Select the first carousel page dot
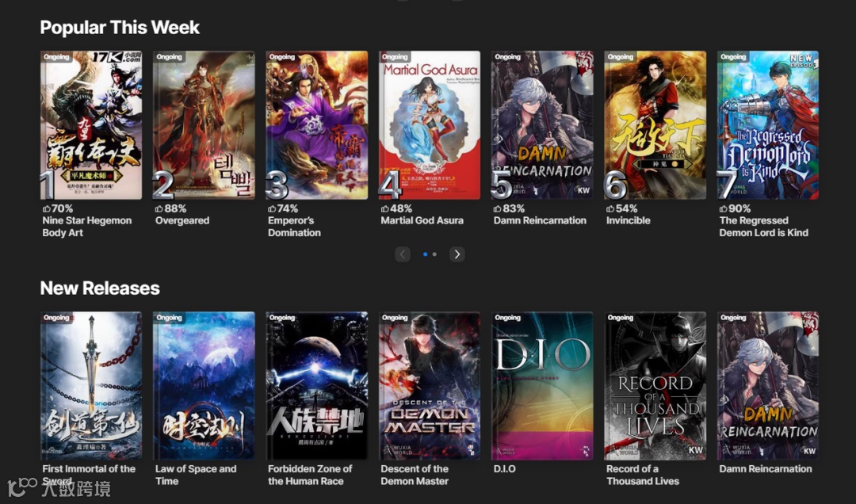This screenshot has height=504, width=856. pyautogui.click(x=426, y=254)
